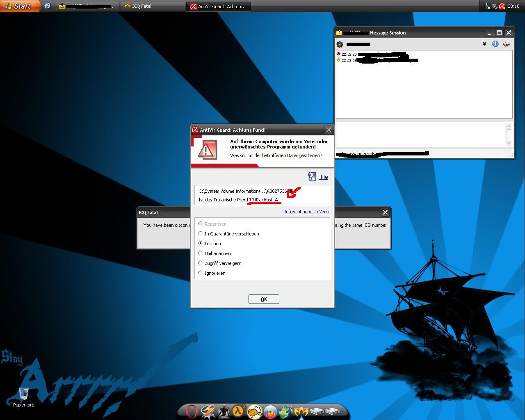Image resolution: width=525 pixels, height=420 pixels.
Task: Switch to AntiVir Guard taskbar button
Action: point(219,6)
